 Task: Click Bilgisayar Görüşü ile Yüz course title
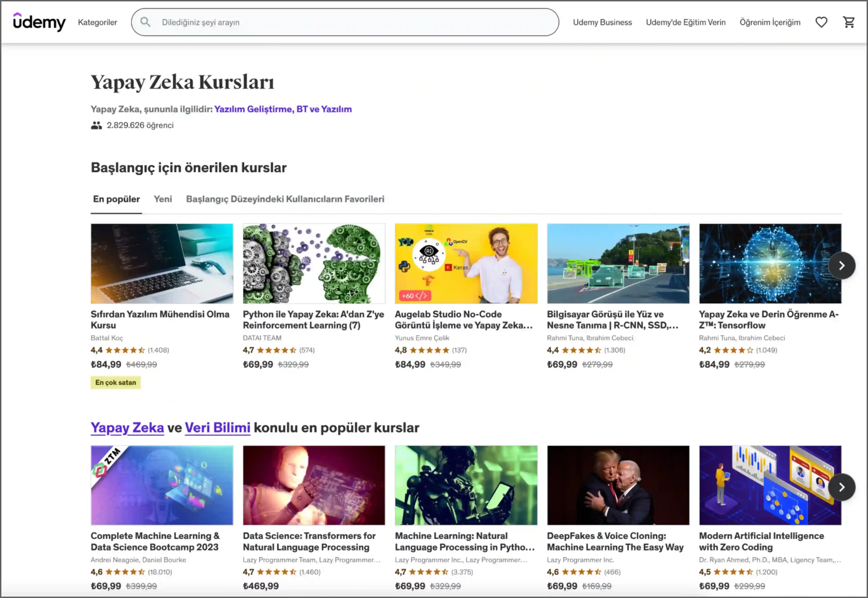pyautogui.click(x=613, y=320)
